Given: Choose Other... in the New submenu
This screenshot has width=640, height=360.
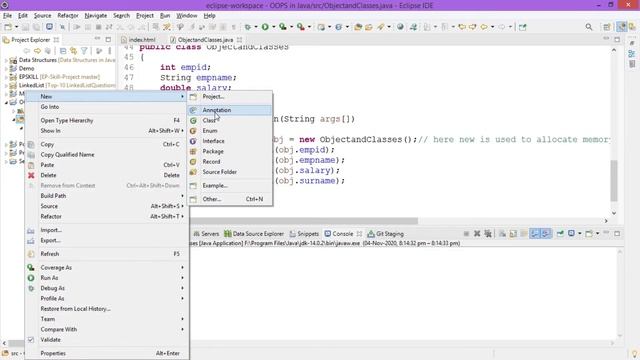Looking at the screenshot, I should pyautogui.click(x=230, y=199).
